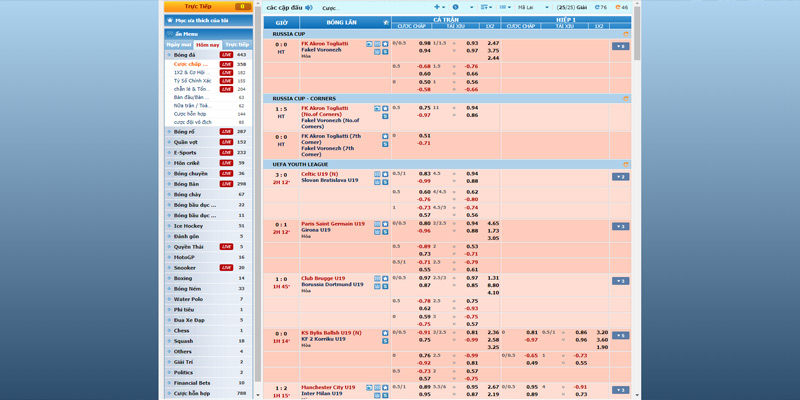Click the orange live refresh counter showing 46
The width and height of the screenshot is (800, 400).
coord(622,7)
